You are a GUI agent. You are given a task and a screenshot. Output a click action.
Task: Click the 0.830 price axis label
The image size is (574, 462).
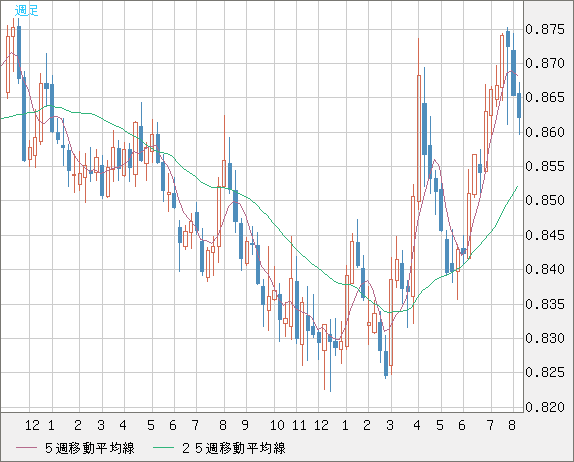[545, 338]
